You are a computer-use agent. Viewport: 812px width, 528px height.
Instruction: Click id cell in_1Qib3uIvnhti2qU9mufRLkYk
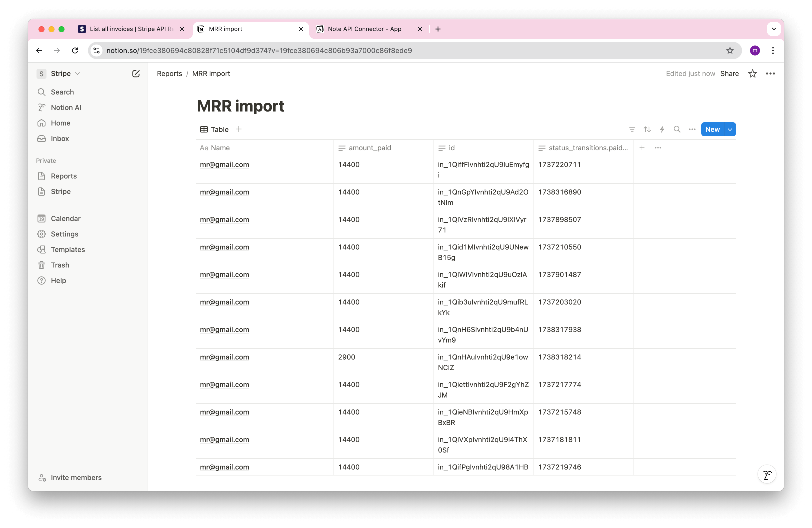coord(483,307)
